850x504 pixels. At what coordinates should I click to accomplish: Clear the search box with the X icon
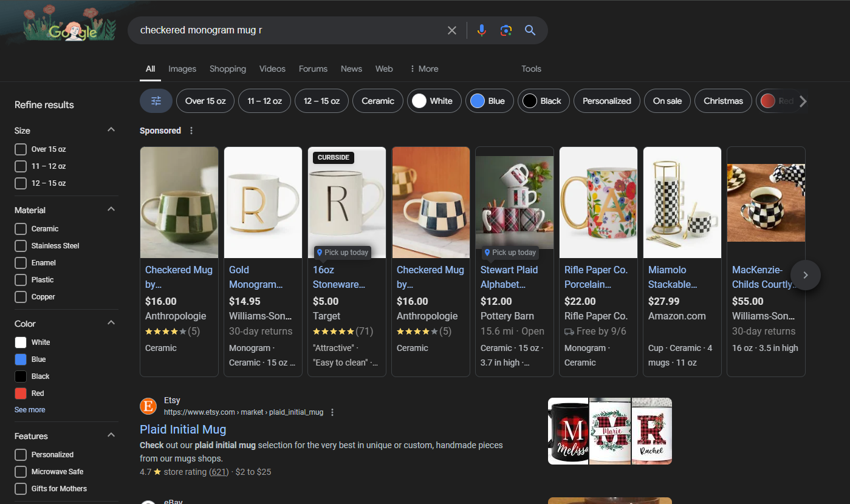[452, 30]
